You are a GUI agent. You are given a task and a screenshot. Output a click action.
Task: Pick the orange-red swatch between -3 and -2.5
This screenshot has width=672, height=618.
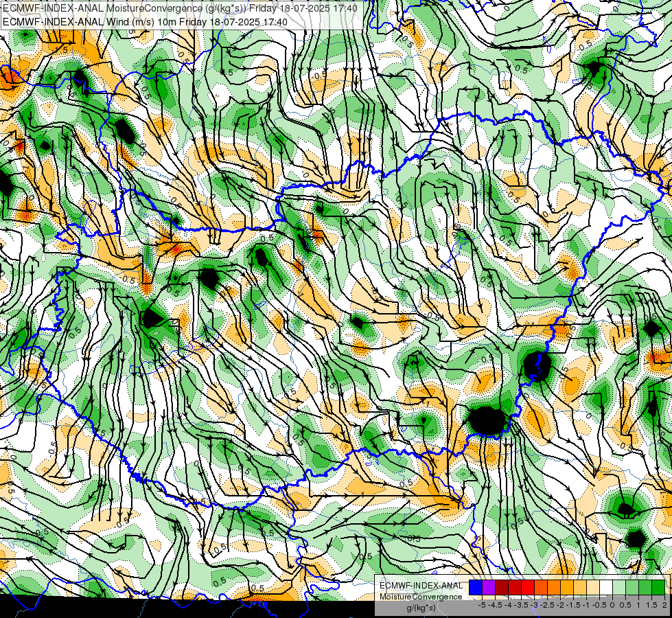[x=541, y=588]
